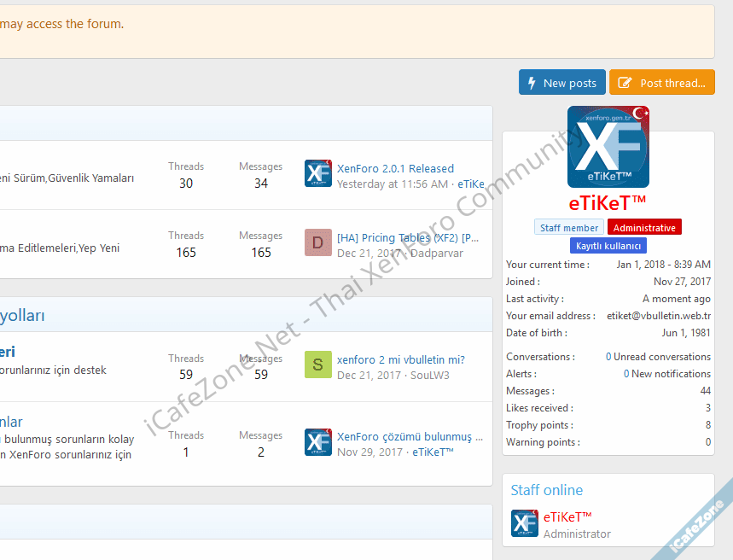Open the XenForo 2.0.1 Released thread
Image resolution: width=733 pixels, height=560 pixels.
[395, 168]
